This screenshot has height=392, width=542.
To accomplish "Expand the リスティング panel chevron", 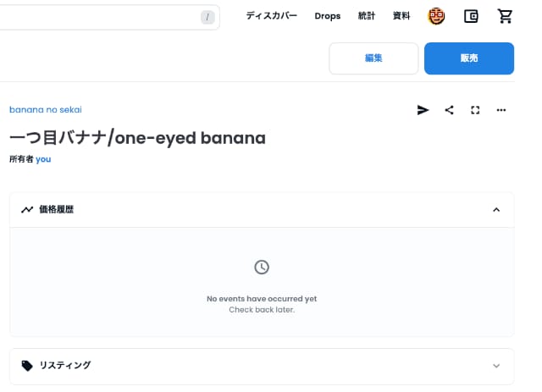I will (496, 366).
